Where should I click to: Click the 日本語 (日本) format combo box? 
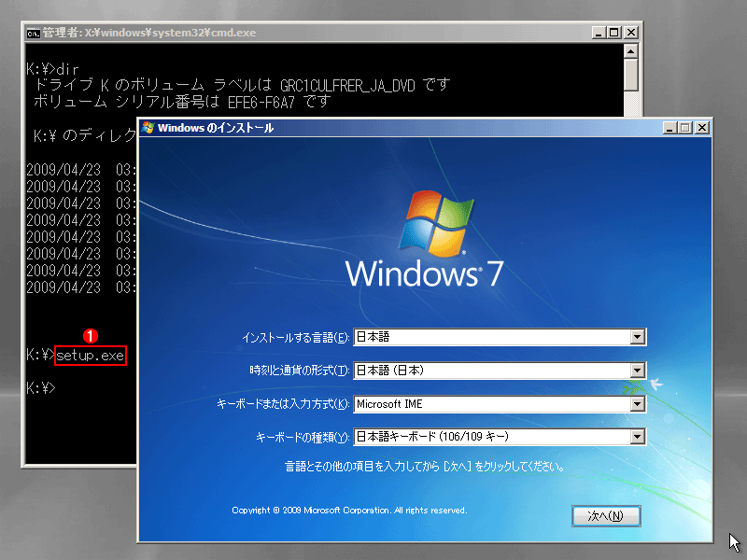[500, 371]
